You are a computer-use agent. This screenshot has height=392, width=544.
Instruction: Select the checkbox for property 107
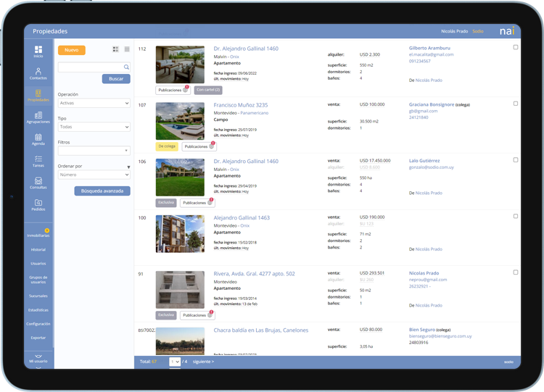pos(516,104)
